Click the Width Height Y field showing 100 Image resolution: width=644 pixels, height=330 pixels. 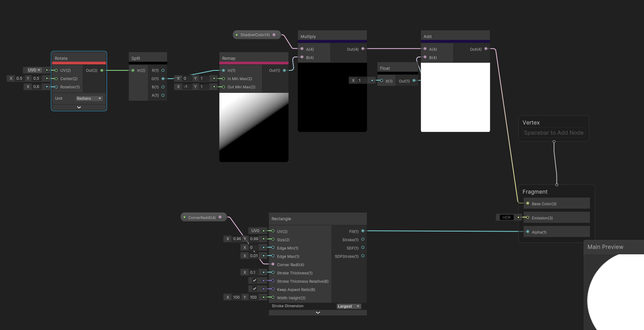tap(253, 297)
